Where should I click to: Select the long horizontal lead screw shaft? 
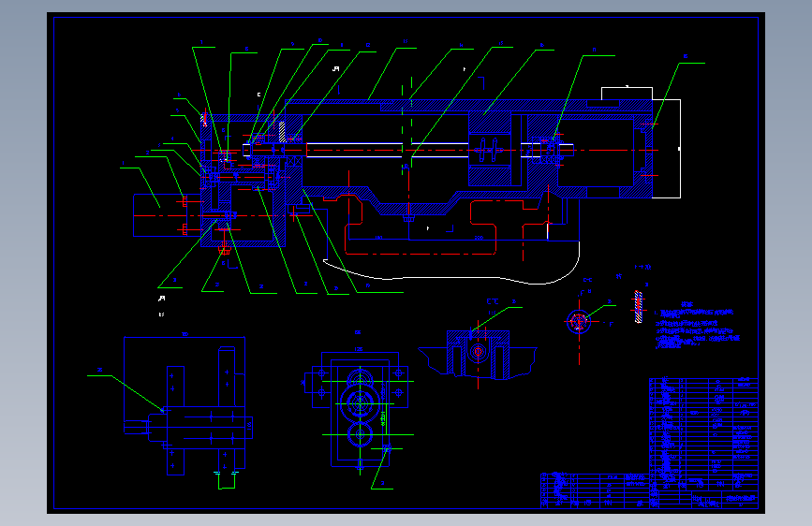(409, 150)
